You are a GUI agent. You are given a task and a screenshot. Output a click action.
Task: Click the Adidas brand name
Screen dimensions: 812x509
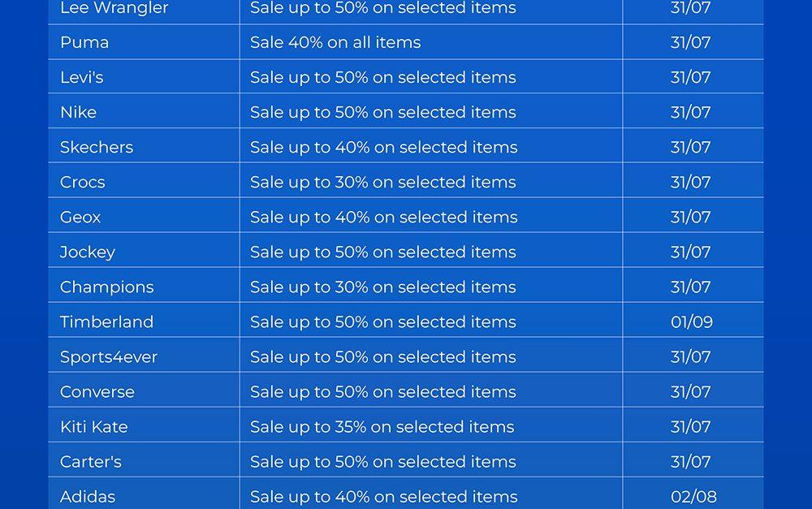(88, 496)
